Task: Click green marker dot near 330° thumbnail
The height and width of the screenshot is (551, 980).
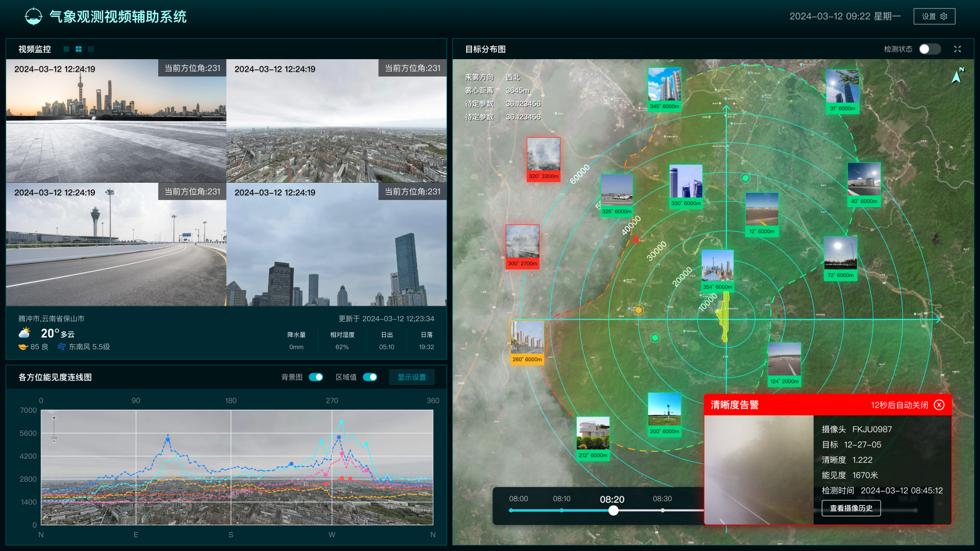Action: tap(745, 178)
